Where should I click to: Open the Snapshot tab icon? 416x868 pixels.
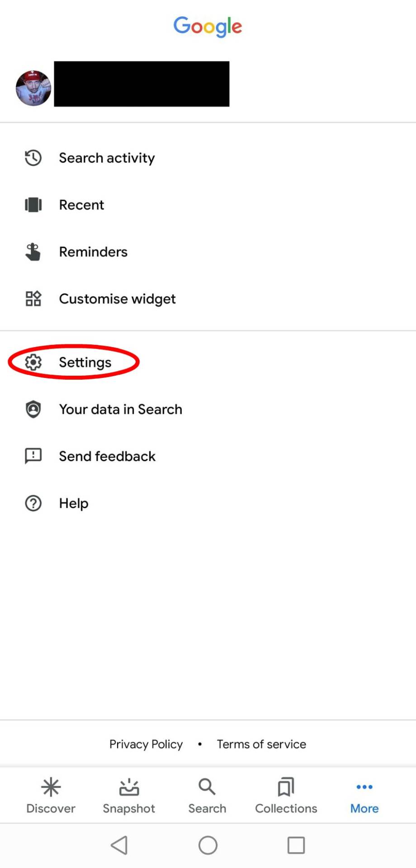coord(128,787)
